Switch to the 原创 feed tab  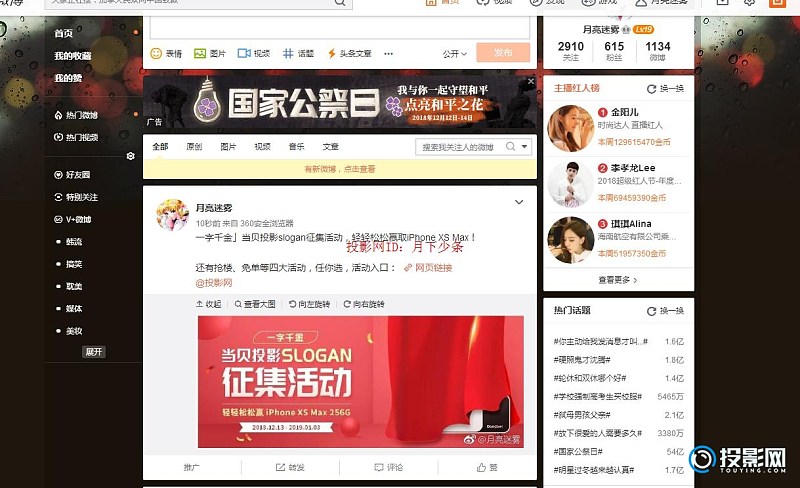coord(194,147)
